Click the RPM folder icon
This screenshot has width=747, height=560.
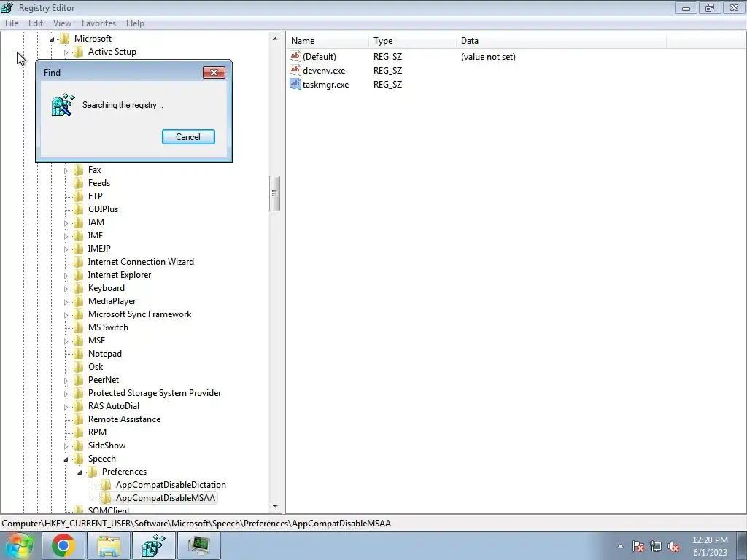(79, 432)
